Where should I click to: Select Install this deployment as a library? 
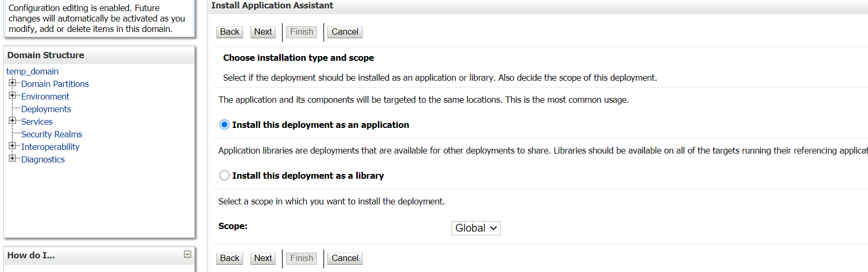coord(224,176)
